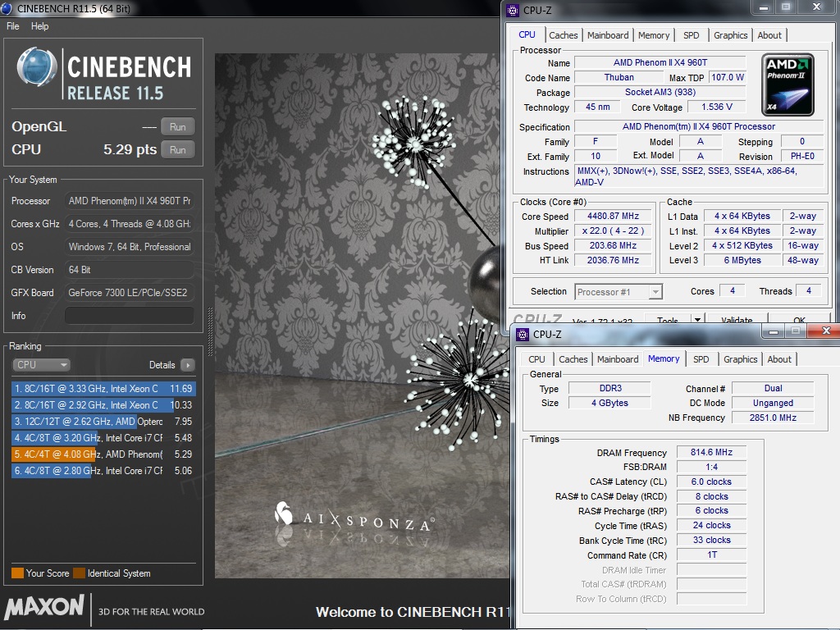The image size is (840, 630).
Task: Select ranking row 4C/8T @ 2.80 GHz Core i7
Action: click(x=103, y=470)
